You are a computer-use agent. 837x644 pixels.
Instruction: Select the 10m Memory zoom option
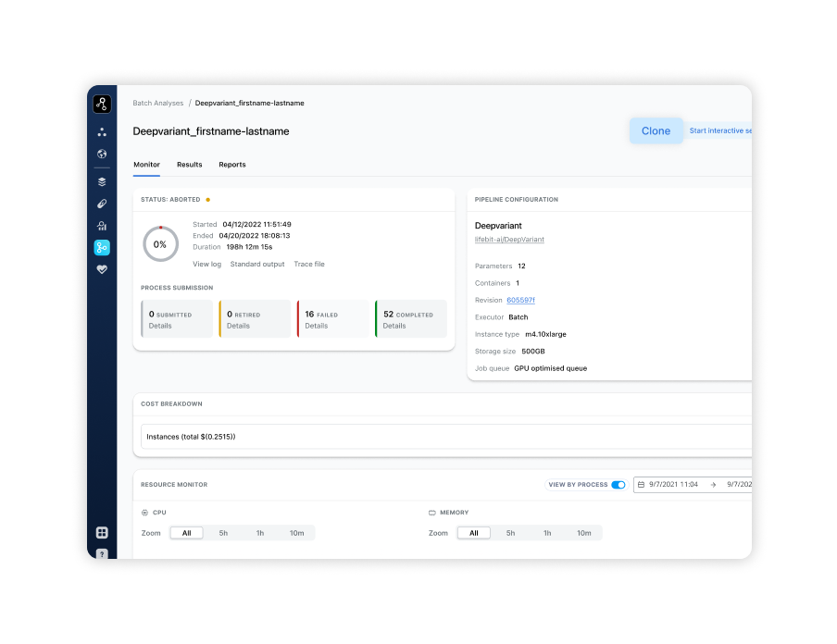click(583, 533)
